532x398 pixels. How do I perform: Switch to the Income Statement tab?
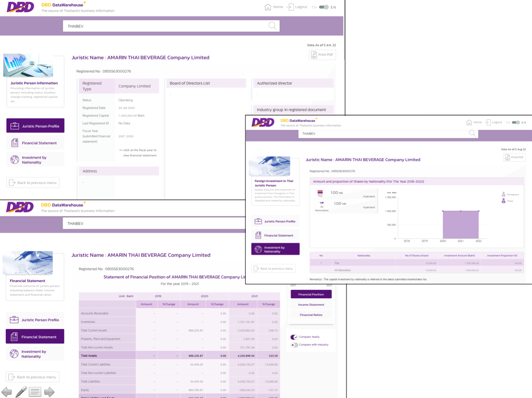(x=311, y=304)
